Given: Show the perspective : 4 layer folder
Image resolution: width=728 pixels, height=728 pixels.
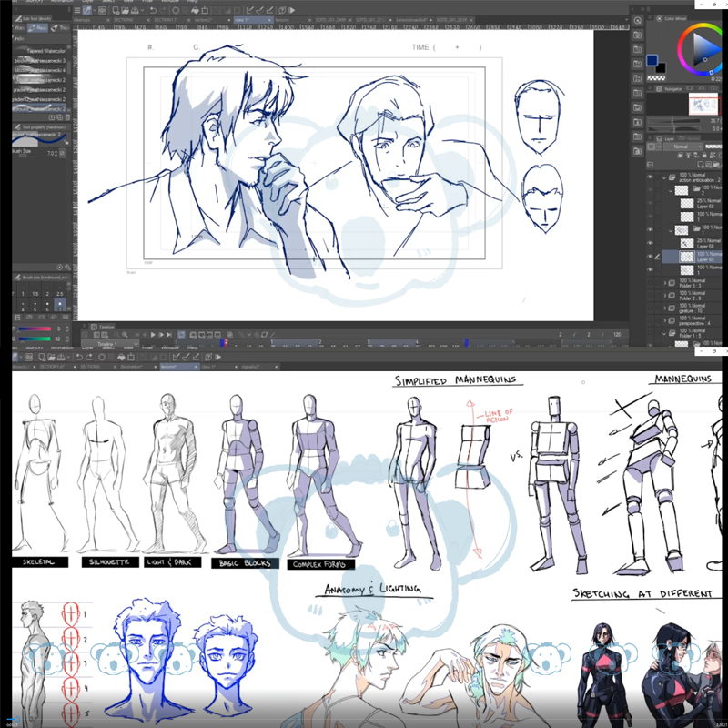Looking at the screenshot, I should 650,320.
